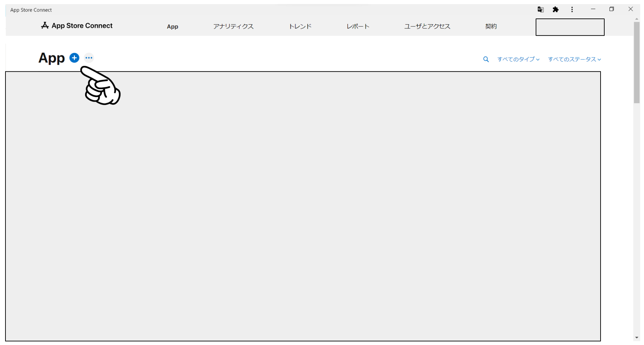Go to トレンド tab
Screen dimensions: 644x345
(x=300, y=26)
